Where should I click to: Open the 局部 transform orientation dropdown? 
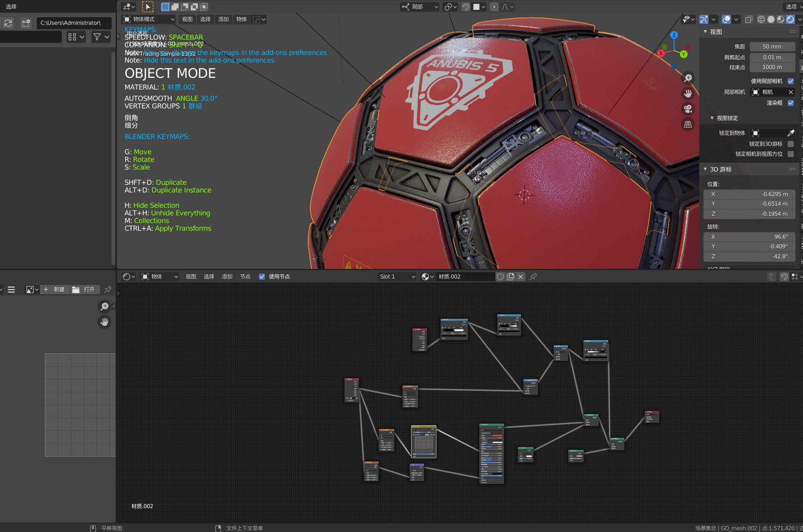420,7
